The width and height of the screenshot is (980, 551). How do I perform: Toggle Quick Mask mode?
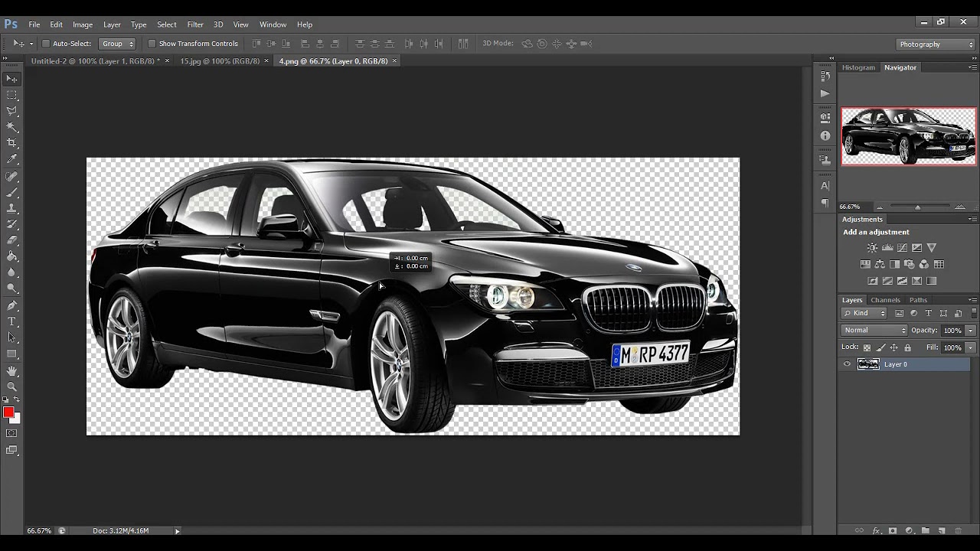(x=12, y=433)
